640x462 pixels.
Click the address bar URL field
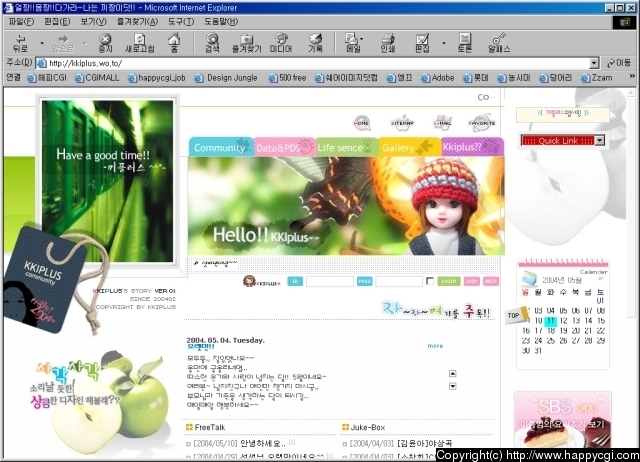(312, 63)
